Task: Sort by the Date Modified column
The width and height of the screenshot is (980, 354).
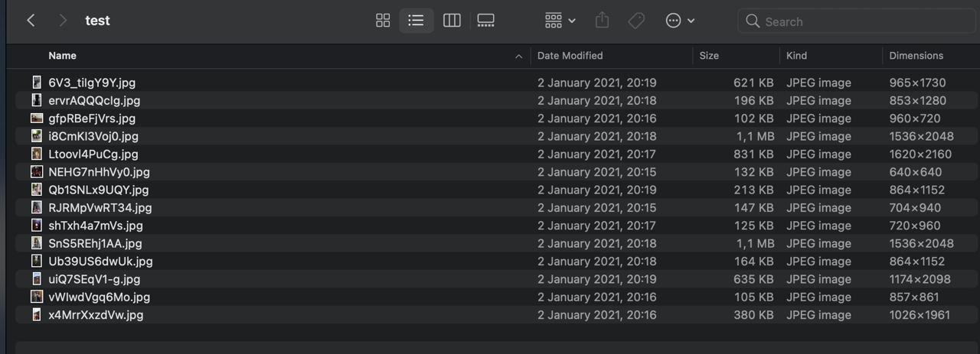Action: click(x=570, y=56)
